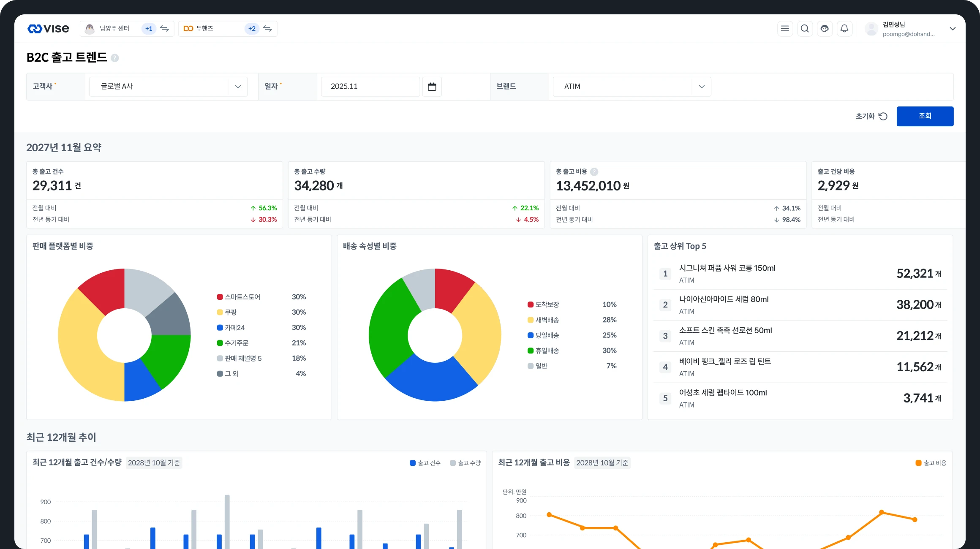Click the 초기화 reset button
The width and height of the screenshot is (980, 549).
(x=871, y=116)
